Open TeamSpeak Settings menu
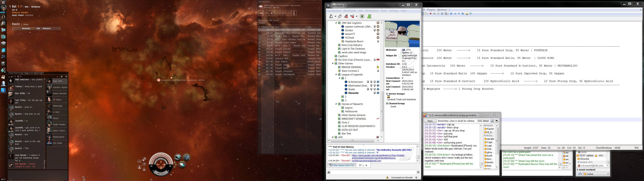The width and height of the screenshot is (644, 181). tap(393, 11)
